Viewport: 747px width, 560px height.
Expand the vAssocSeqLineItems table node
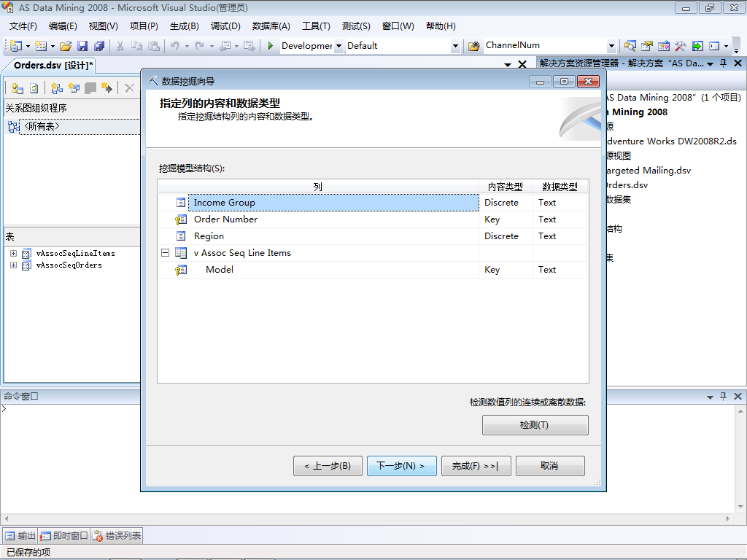coord(13,253)
